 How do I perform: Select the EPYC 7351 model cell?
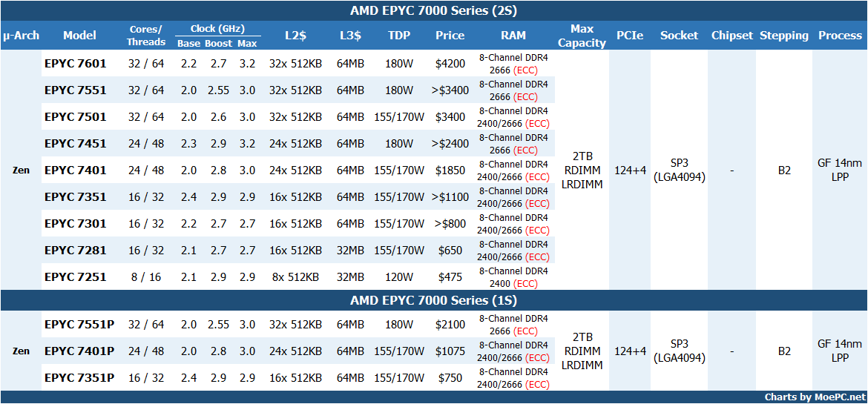(x=75, y=196)
